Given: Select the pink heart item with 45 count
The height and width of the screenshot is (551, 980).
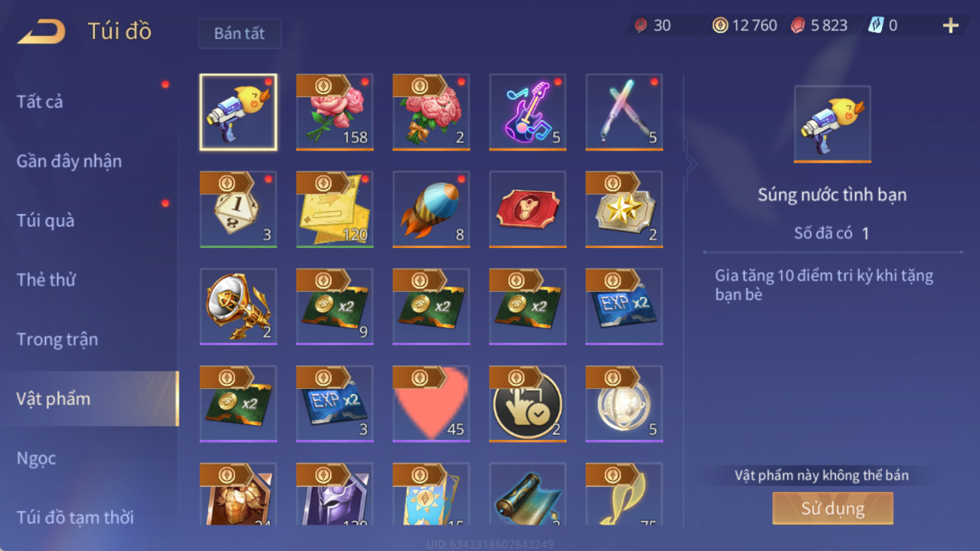Looking at the screenshot, I should (x=431, y=404).
